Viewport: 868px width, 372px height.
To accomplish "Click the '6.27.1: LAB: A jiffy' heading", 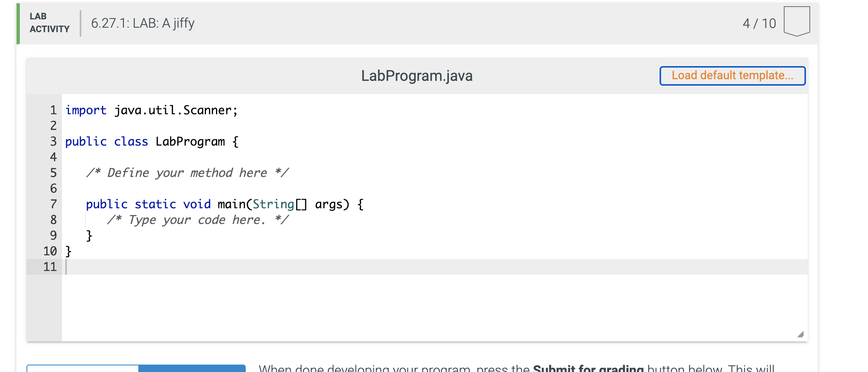I will click(143, 23).
